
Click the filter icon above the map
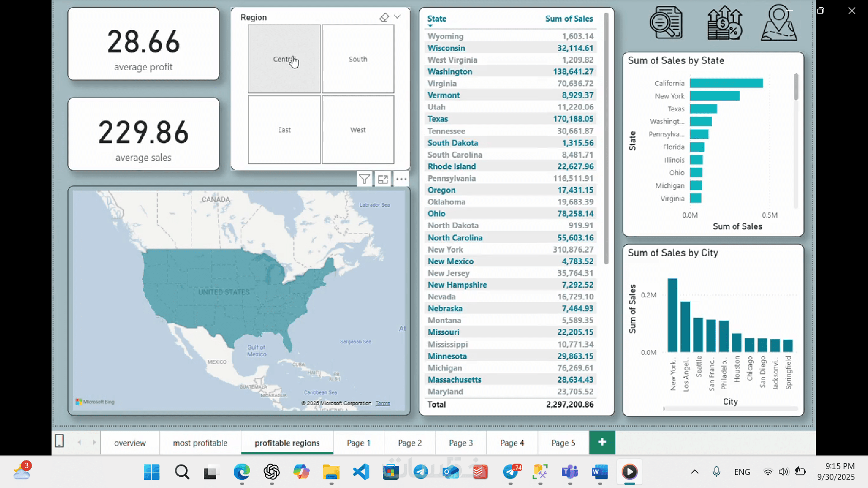(364, 179)
